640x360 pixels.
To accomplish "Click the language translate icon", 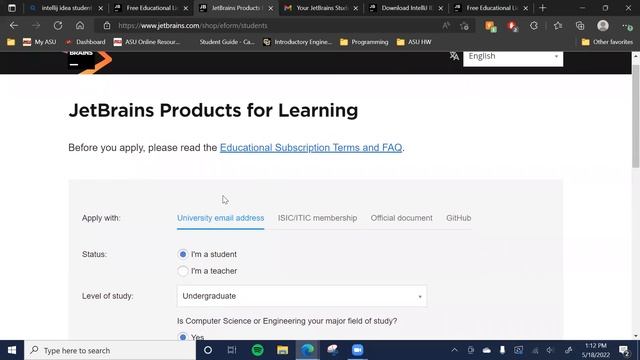I will pos(454,56).
